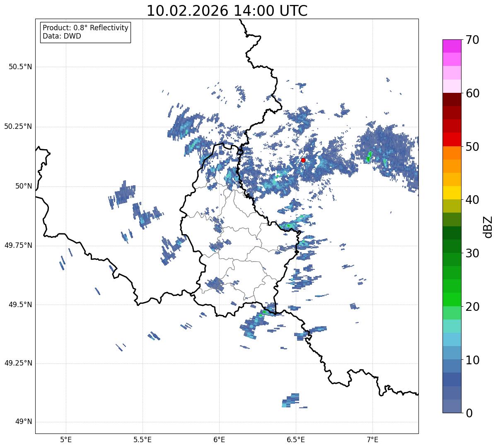Click the yellow colorbar segment above 40
The height and width of the screenshot is (448, 498).
(x=452, y=193)
